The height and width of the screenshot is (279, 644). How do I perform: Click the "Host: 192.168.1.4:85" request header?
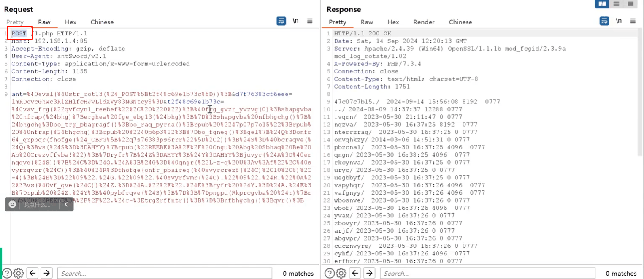coord(49,41)
